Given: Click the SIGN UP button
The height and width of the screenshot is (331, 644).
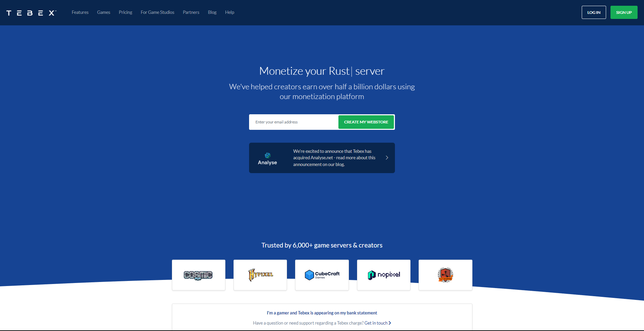Looking at the screenshot, I should tap(624, 12).
